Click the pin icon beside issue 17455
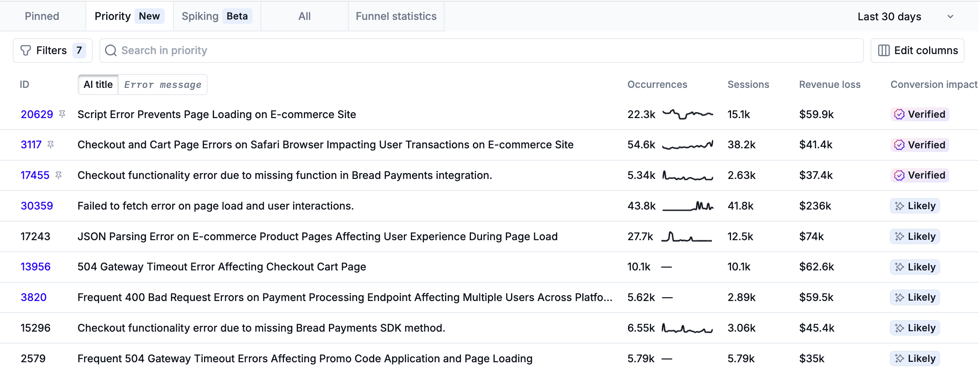Viewport: 980px width, 373px height. [x=58, y=175]
